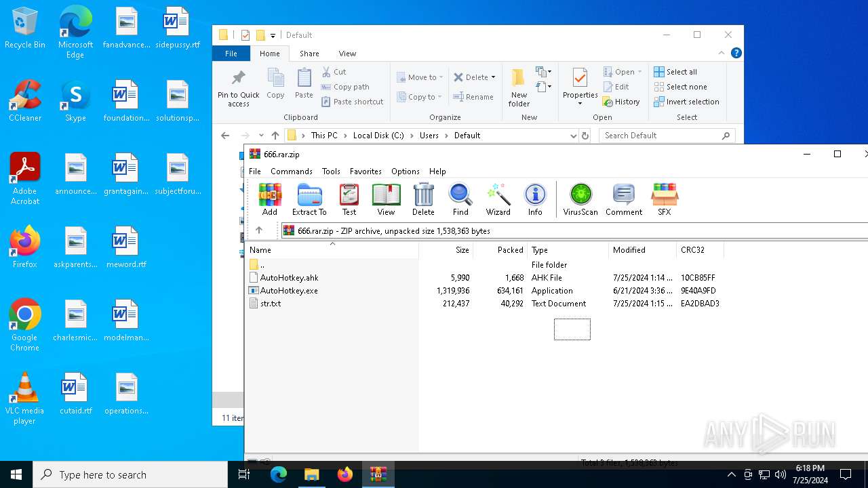Click the Delete trash icon in WinRAR

tap(423, 199)
